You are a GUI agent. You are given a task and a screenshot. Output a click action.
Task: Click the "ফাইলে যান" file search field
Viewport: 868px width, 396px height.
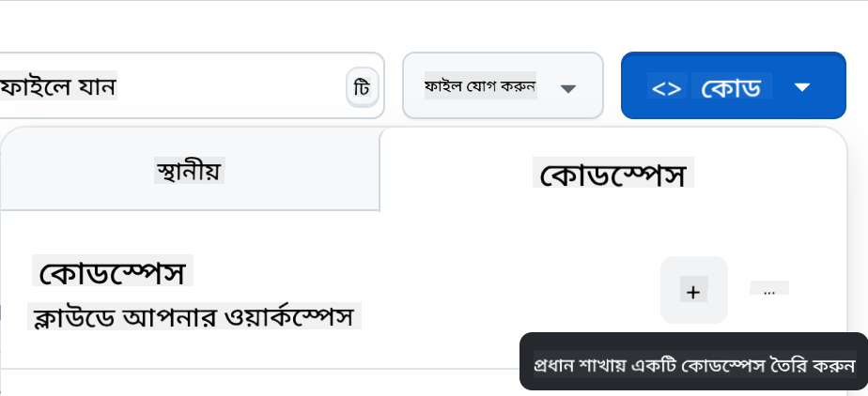coord(59,87)
